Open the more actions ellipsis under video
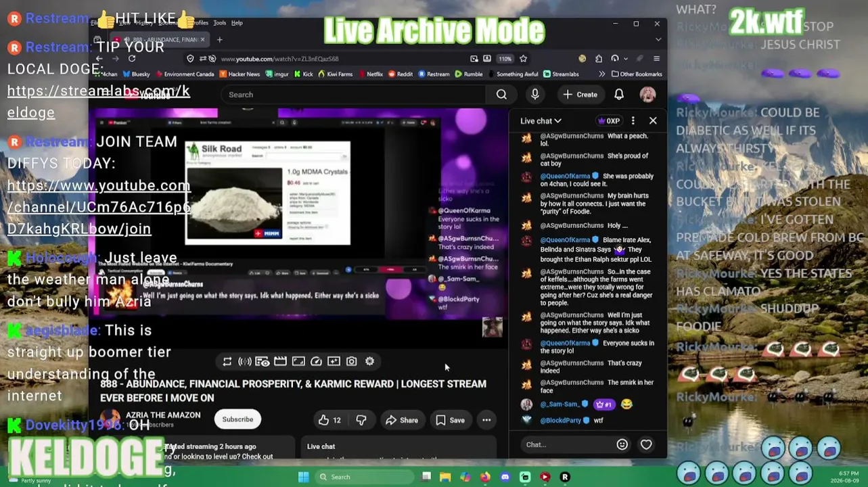868x487 pixels. tap(486, 420)
